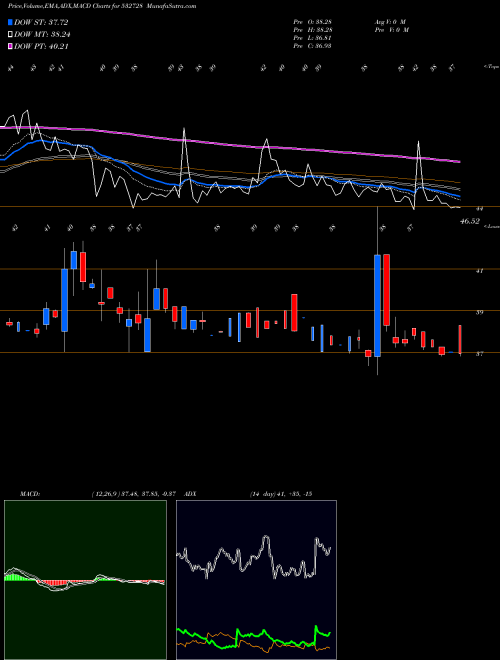Image resolution: width=500 pixels, height=660 pixels.
Task: Select the 'DOW ST: 37.72' legend label
Action: click(41, 22)
